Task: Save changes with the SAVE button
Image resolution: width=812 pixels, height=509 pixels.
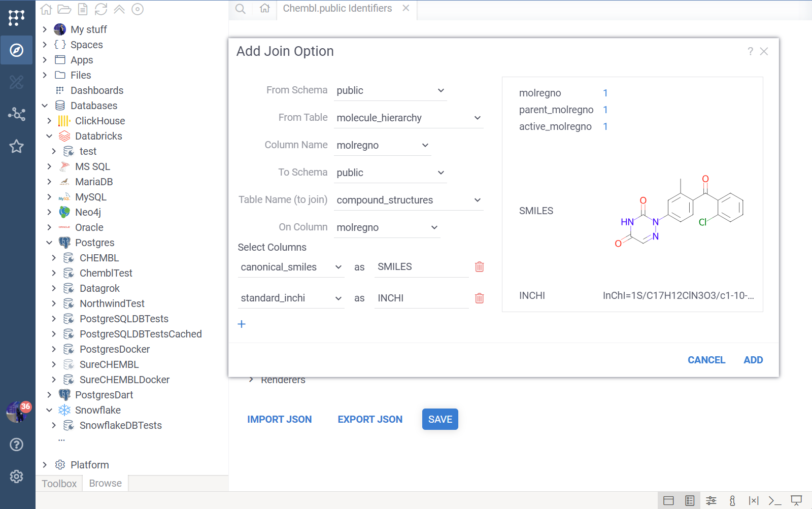Action: click(439, 419)
